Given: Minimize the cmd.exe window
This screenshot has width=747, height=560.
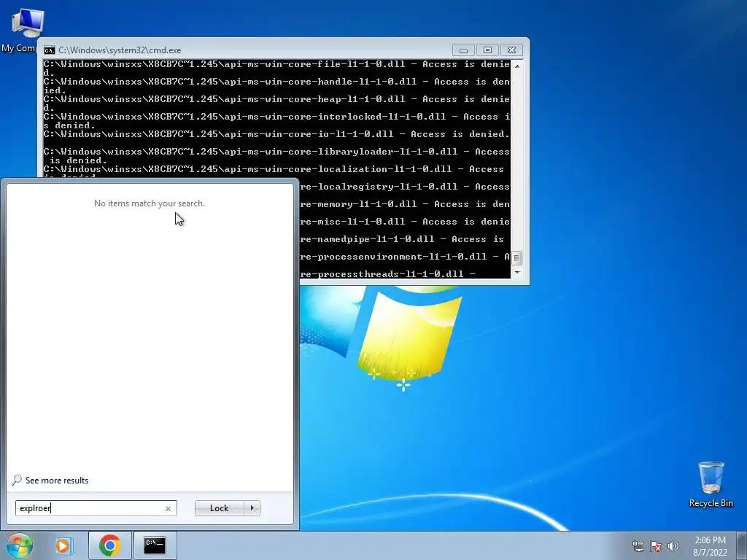Looking at the screenshot, I should [463, 50].
